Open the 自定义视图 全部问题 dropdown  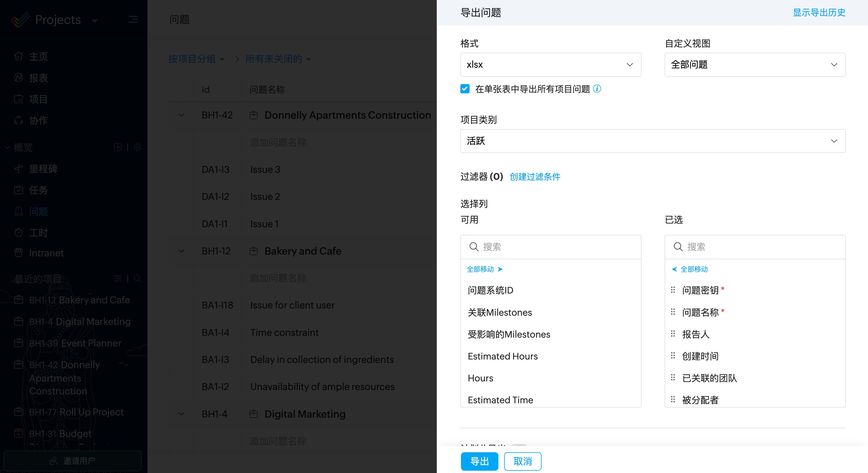tap(755, 65)
